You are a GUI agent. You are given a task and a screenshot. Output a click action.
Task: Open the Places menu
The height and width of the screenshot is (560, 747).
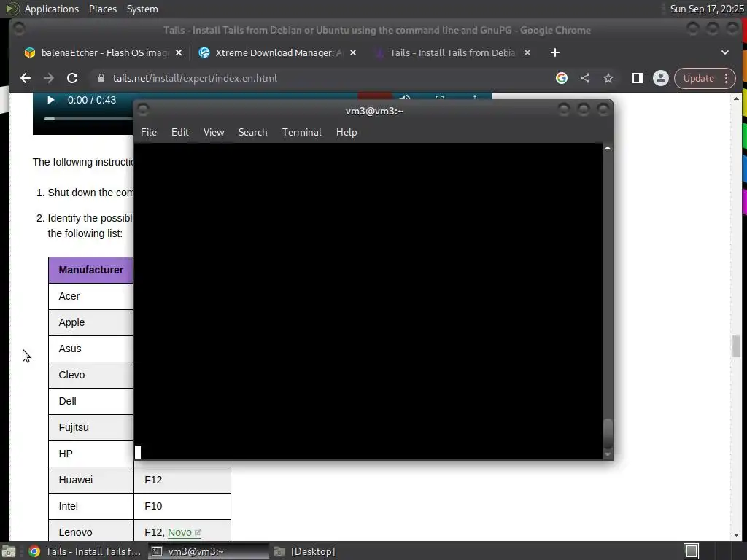(x=102, y=9)
